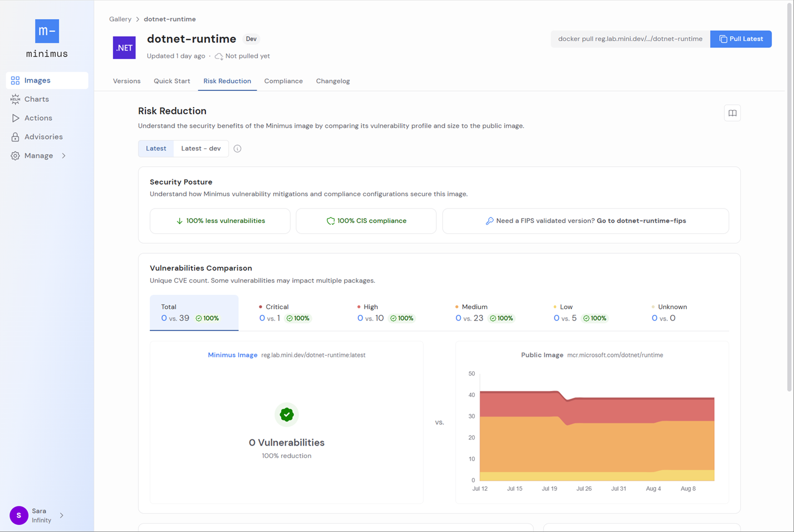Switch to the Versions tab
Image resolution: width=794 pixels, height=532 pixels.
point(127,81)
